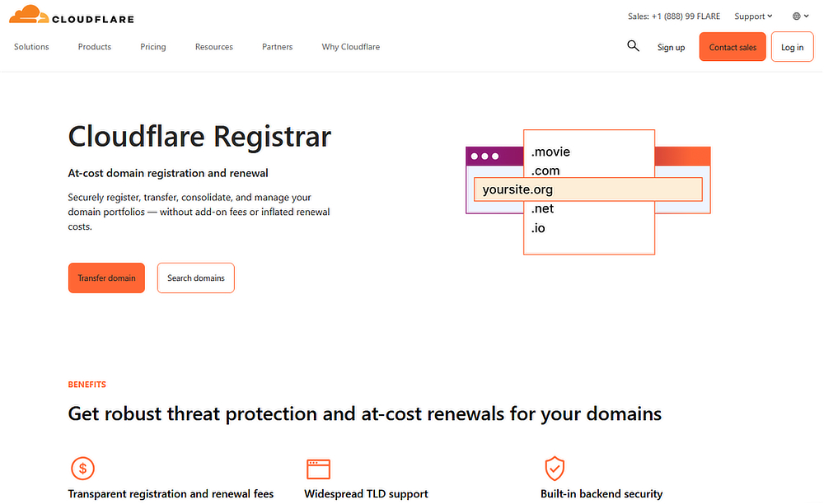This screenshot has height=504, width=824.
Task: Click the Cloudflare logo
Action: point(71,15)
